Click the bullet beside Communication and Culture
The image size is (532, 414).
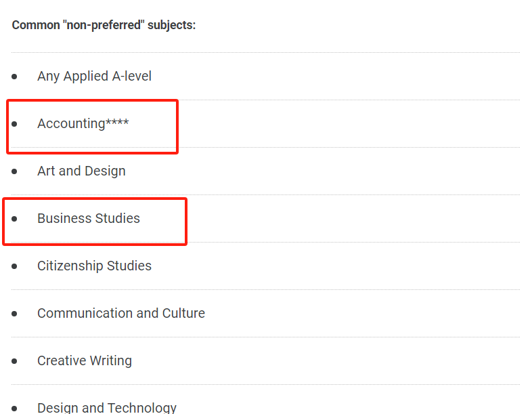(14, 314)
